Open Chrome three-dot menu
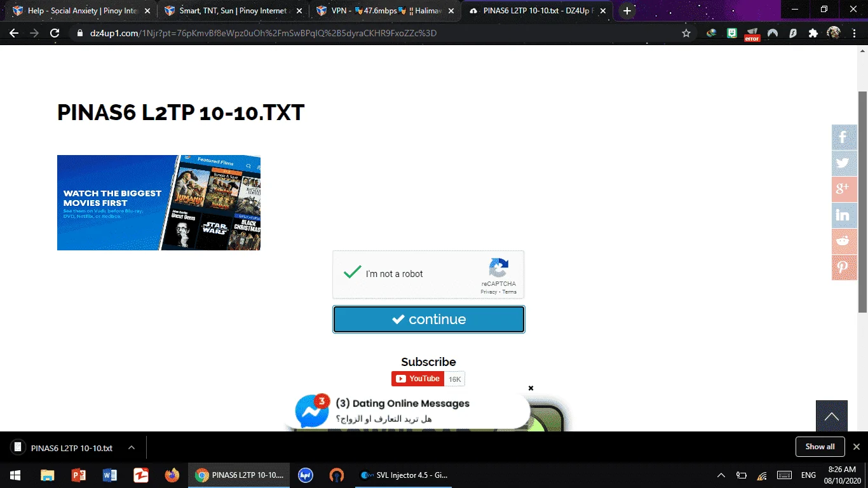The width and height of the screenshot is (868, 488). (854, 33)
